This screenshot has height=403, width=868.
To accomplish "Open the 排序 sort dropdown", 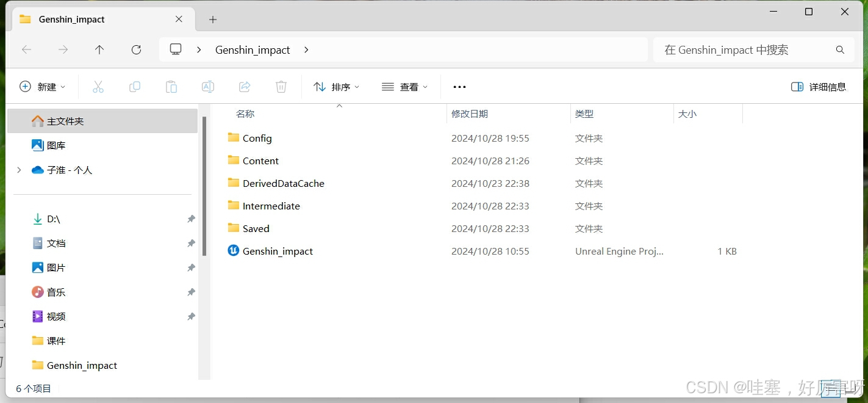I will click(x=336, y=87).
